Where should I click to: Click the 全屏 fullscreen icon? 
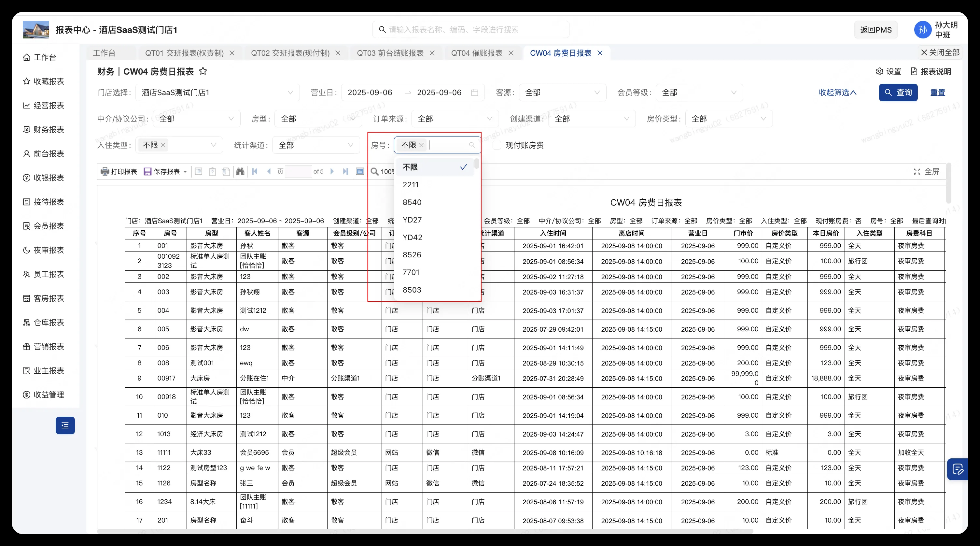[x=917, y=172]
